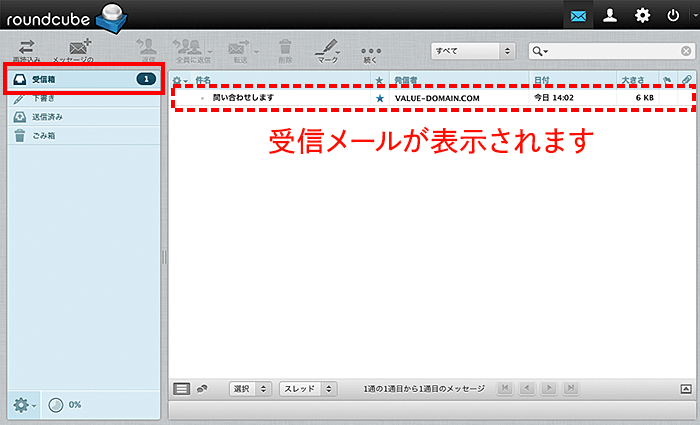Switch to threads view icon in bottom bar
Screen dimensions: 700x425
coord(201,388)
